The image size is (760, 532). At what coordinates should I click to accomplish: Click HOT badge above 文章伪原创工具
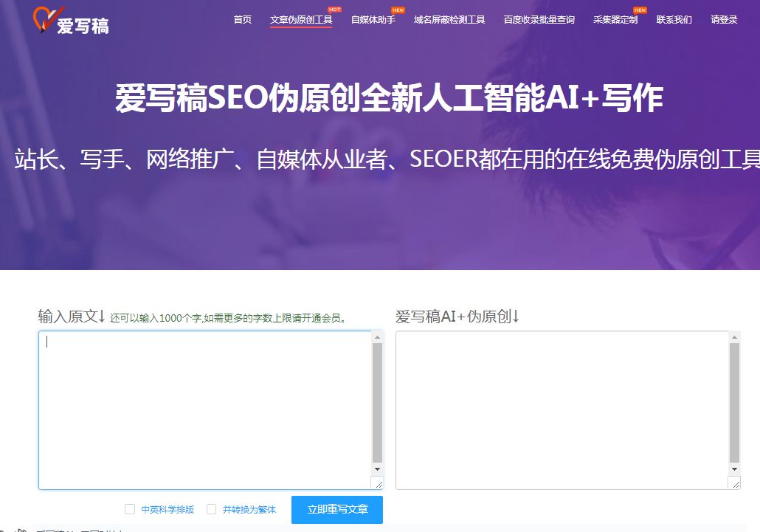point(334,9)
